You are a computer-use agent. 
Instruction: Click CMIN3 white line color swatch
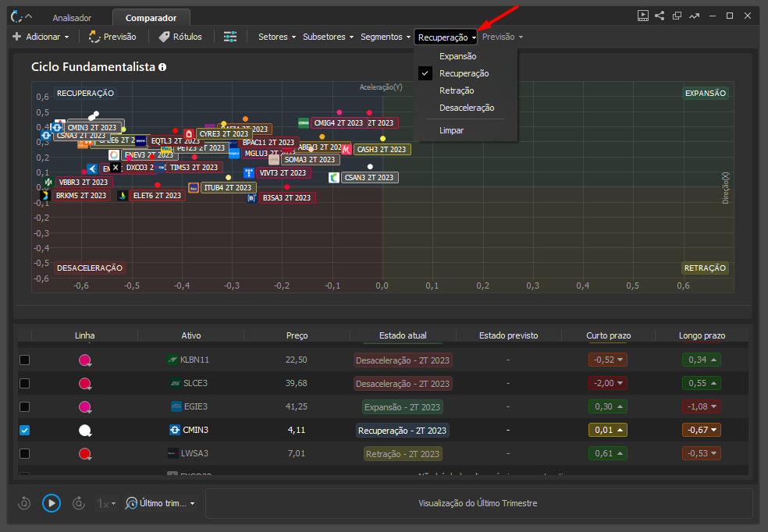(85, 431)
